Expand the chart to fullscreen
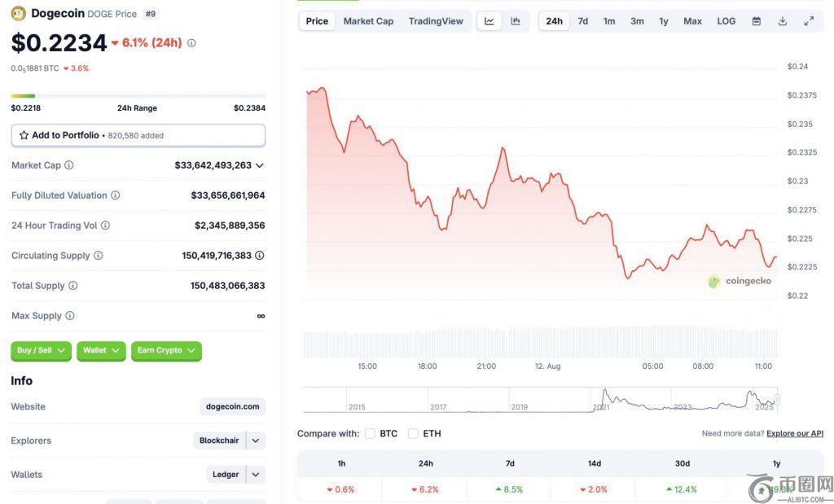Image resolution: width=834 pixels, height=504 pixels. point(809,21)
